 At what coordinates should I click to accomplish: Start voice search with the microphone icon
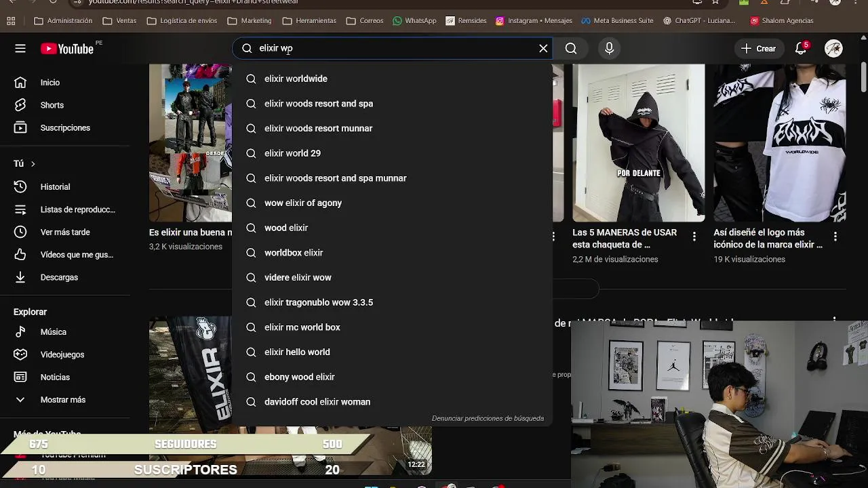(609, 48)
